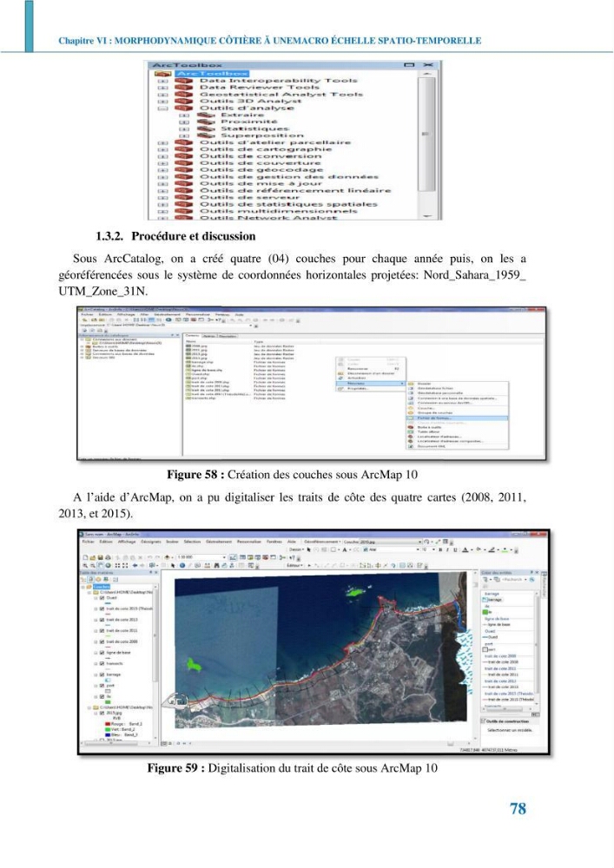
Task: Click the Vert Band_2 color swatch
Action: point(108,730)
